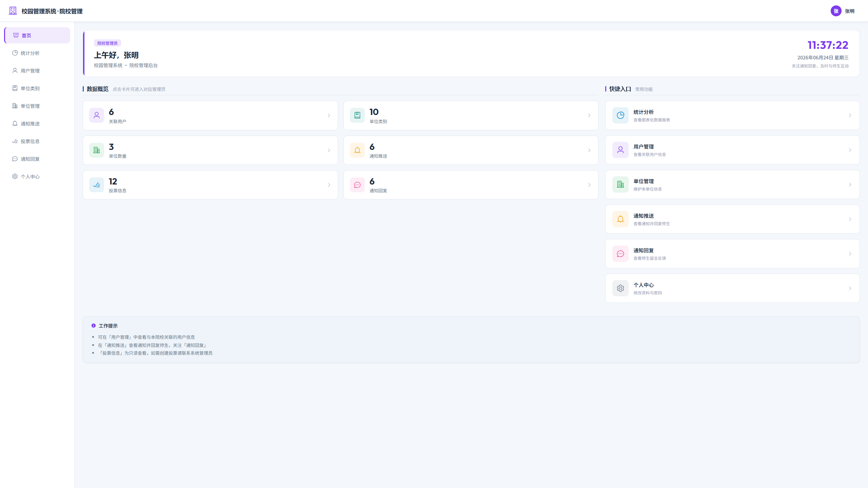This screenshot has width=868, height=488.
Task: Click the 通知回复 sidebar menu label
Action: pos(30,159)
